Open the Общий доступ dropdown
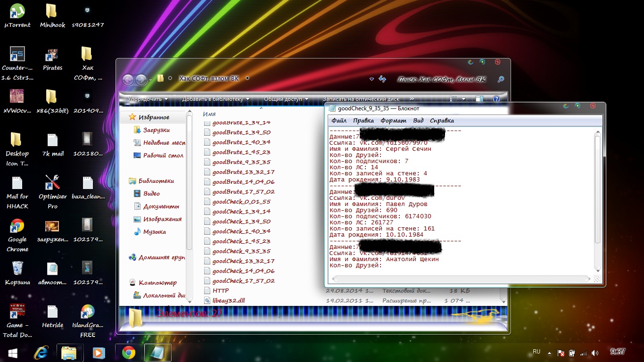Screen dimensions: 644x362 tap(286, 99)
